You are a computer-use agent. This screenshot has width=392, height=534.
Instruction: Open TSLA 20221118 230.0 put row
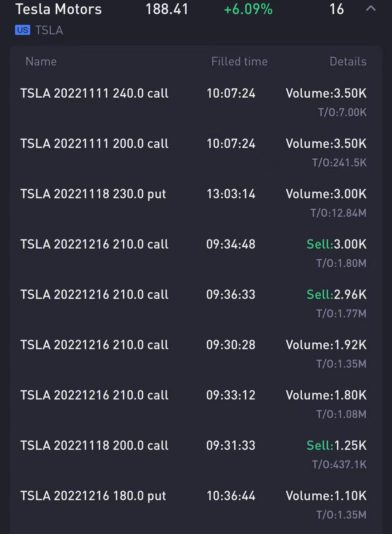click(196, 203)
